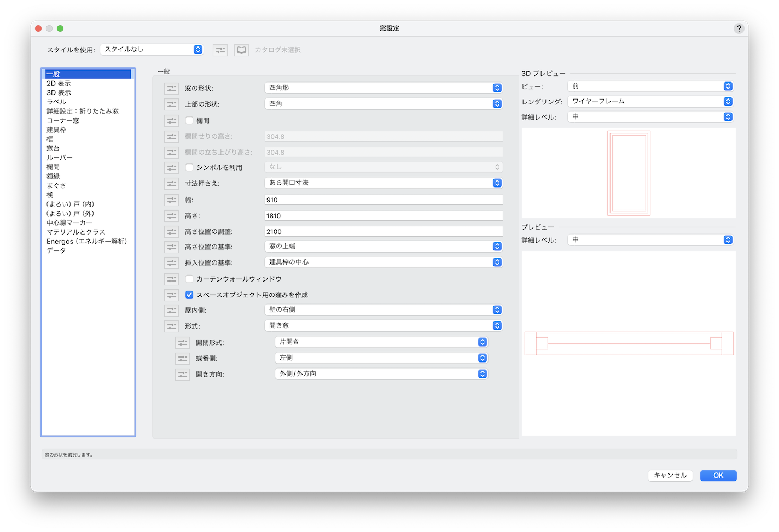The height and width of the screenshot is (532, 779).
Task: Click style settings icon beside 欄間 checkbox
Action: tap(171, 120)
